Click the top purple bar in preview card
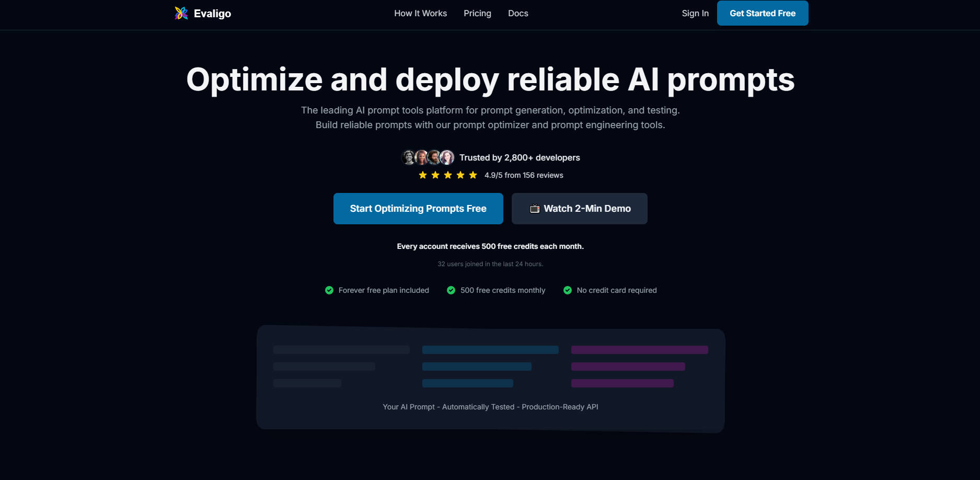The width and height of the screenshot is (980, 480). 639,350
